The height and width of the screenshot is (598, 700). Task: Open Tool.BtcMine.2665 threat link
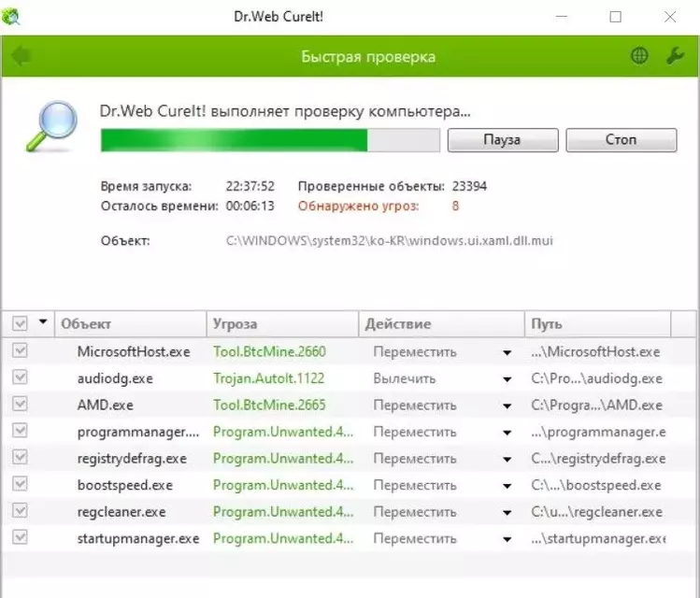pyautogui.click(x=269, y=406)
